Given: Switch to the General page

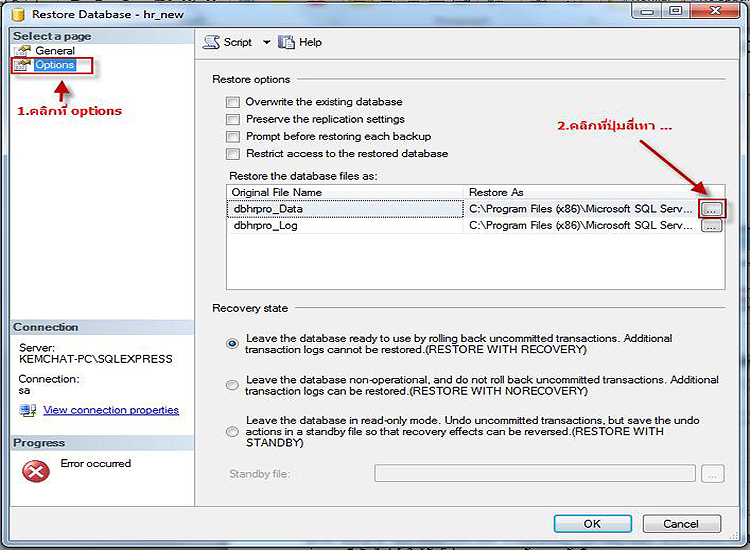Looking at the screenshot, I should click(55, 50).
